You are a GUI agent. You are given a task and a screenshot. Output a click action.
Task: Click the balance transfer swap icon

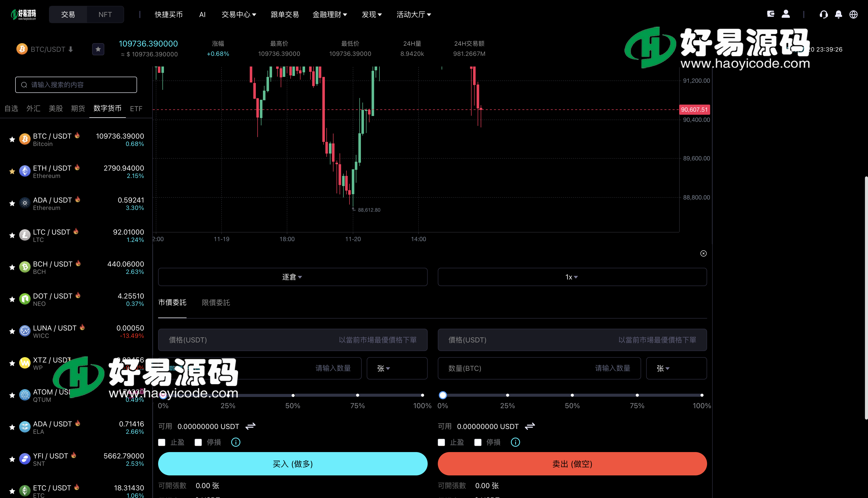coord(250,426)
